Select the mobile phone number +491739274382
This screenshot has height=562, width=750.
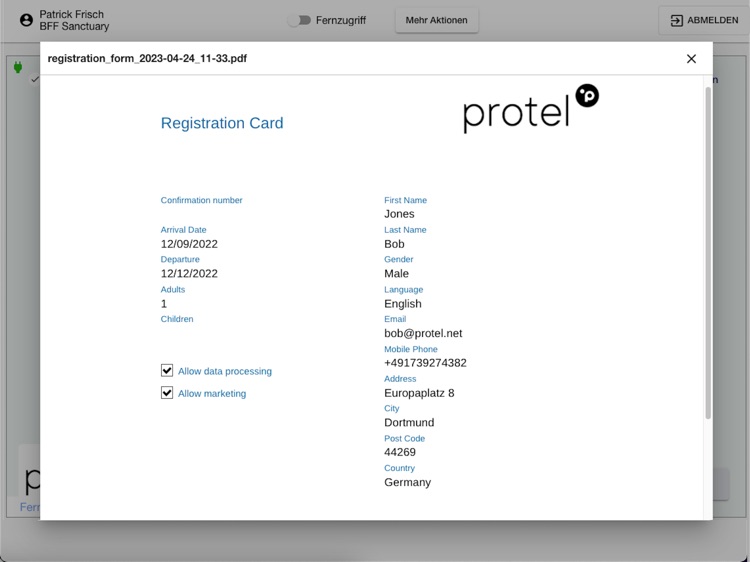[425, 363]
